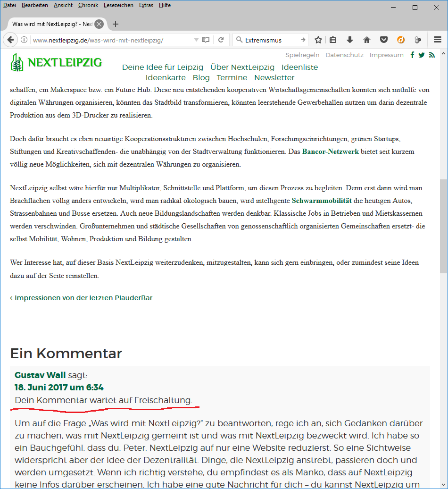The height and width of the screenshot is (489, 448).
Task: Open the Bearbeiten menu
Action: [x=34, y=5]
